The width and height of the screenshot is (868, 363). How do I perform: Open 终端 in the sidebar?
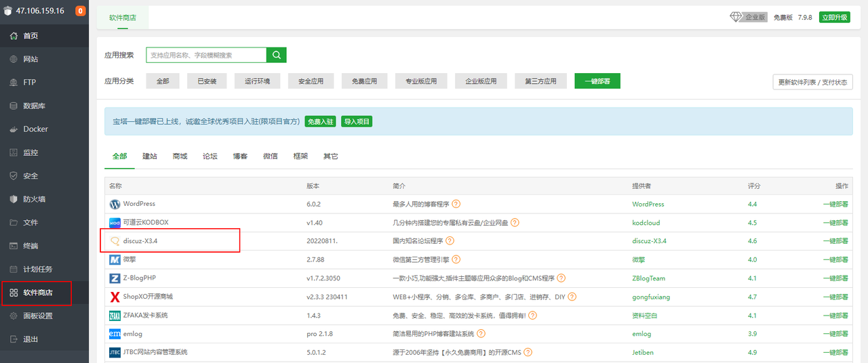[44, 246]
